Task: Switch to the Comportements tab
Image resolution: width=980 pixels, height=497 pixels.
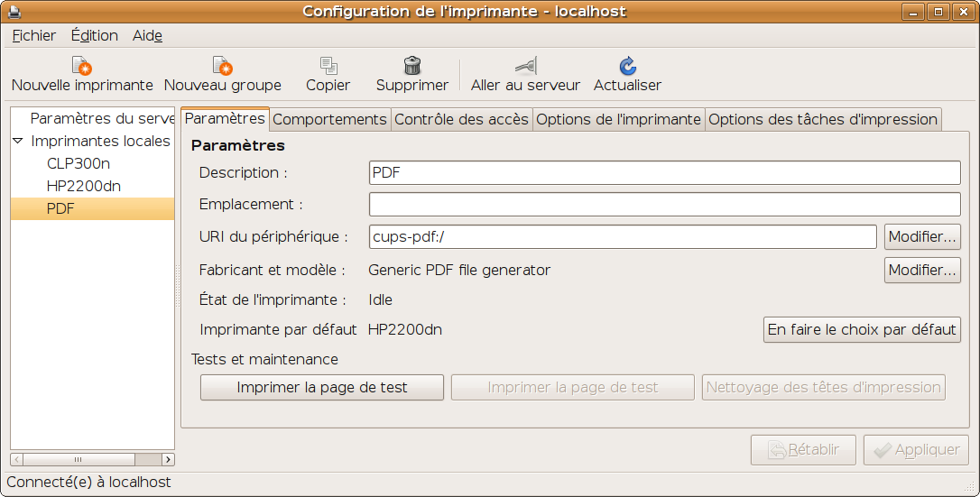Action: pyautogui.click(x=329, y=119)
